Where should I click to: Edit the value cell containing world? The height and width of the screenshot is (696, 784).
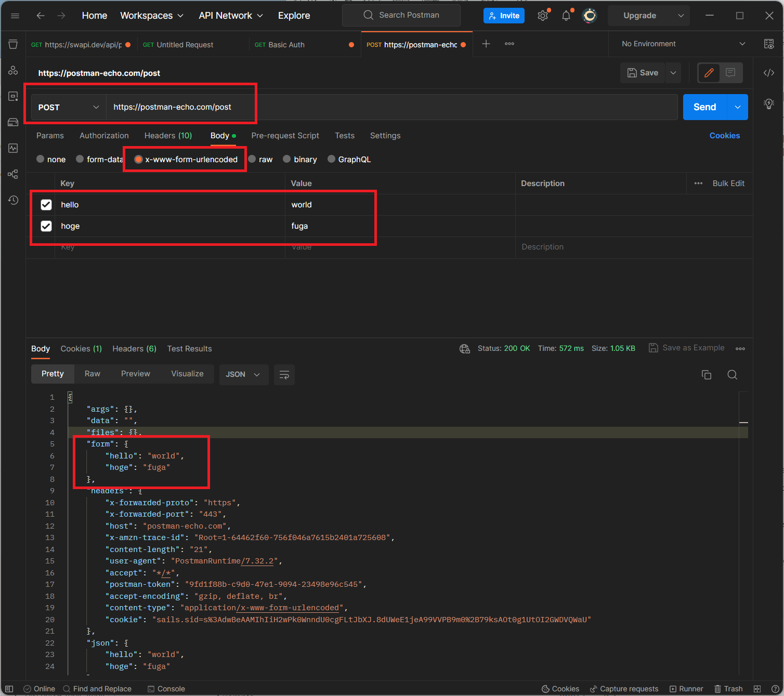point(400,205)
